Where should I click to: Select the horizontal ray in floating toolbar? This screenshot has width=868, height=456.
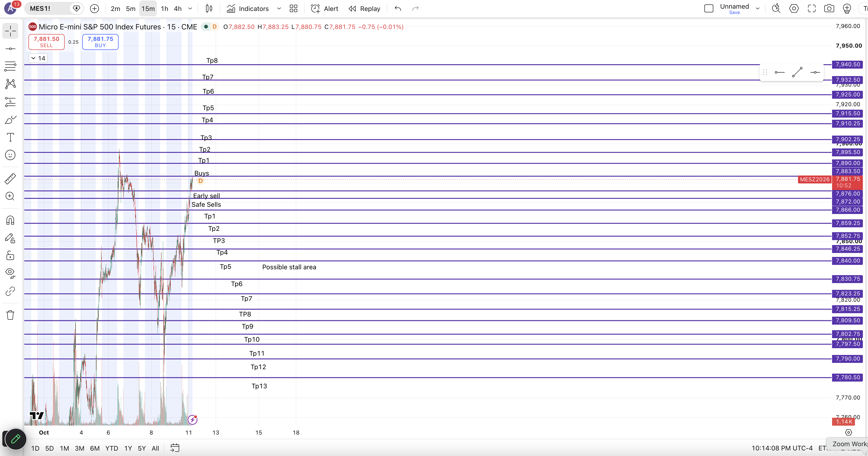pos(780,72)
